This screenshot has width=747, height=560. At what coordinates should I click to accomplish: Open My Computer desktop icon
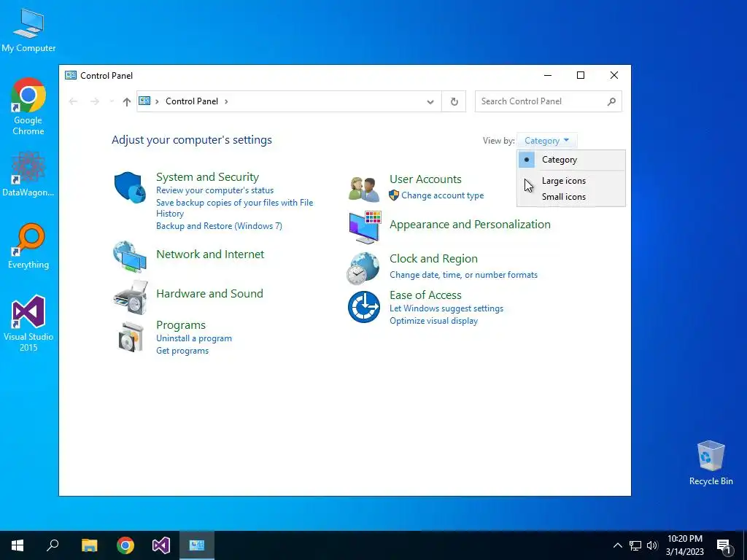click(28, 30)
